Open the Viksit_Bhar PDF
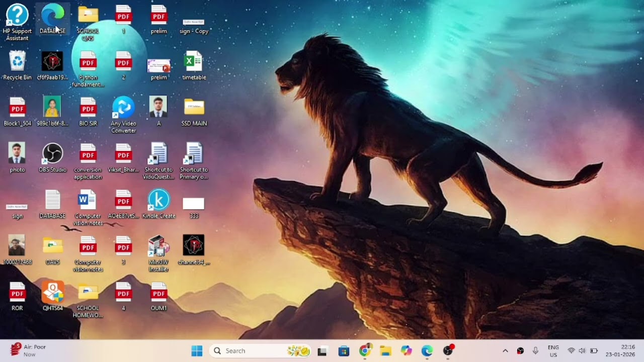This screenshot has height=362, width=644. [x=123, y=158]
